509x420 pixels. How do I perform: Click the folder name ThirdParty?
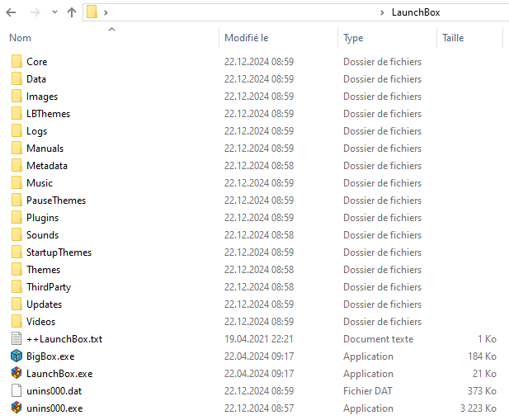(49, 287)
